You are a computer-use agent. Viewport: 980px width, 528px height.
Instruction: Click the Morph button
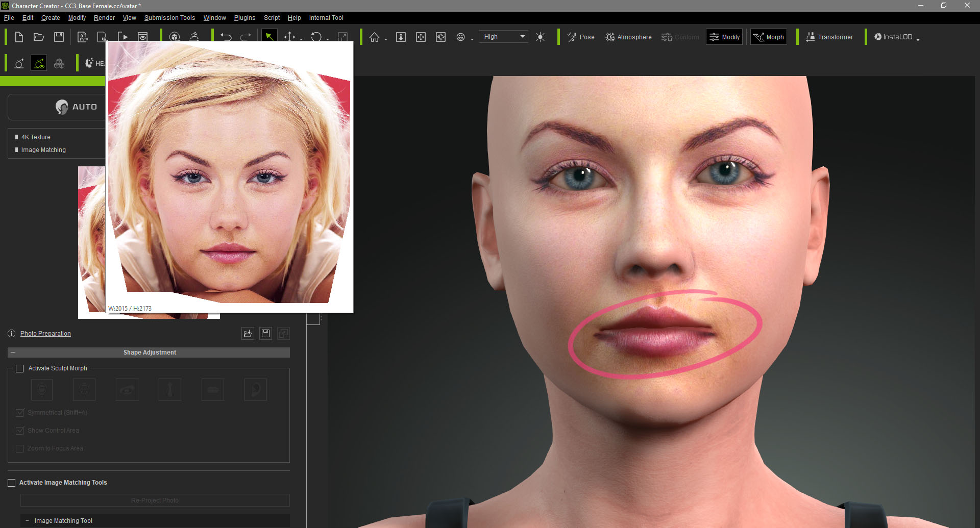[x=769, y=37]
